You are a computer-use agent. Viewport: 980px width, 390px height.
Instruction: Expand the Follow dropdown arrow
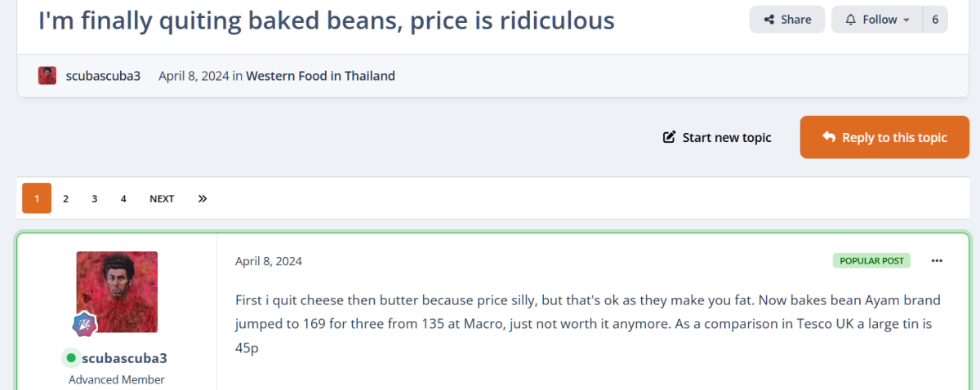click(906, 20)
